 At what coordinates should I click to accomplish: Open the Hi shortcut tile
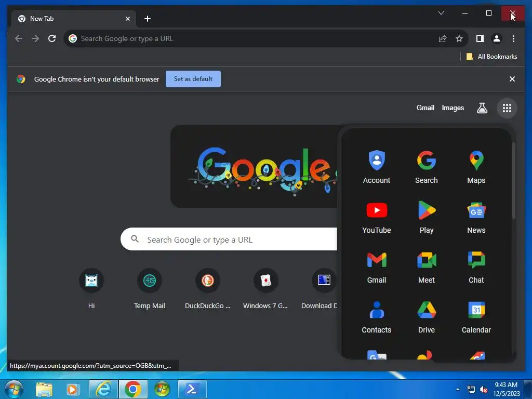coord(91,289)
